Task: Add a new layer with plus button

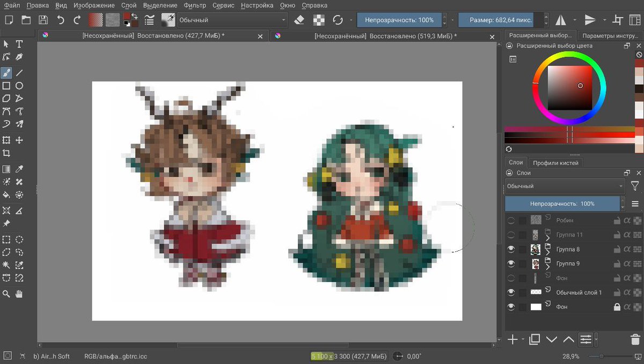Action: (x=513, y=339)
